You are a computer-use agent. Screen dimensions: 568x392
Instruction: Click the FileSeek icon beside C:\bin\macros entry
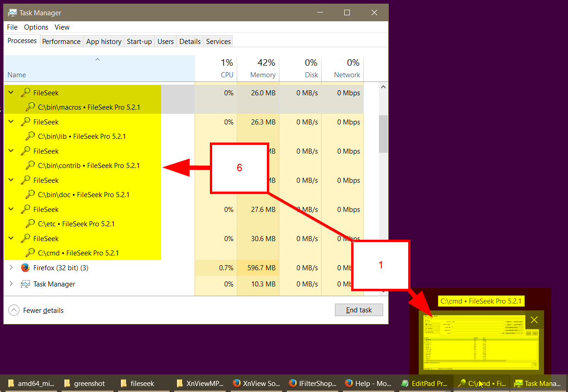click(x=30, y=107)
